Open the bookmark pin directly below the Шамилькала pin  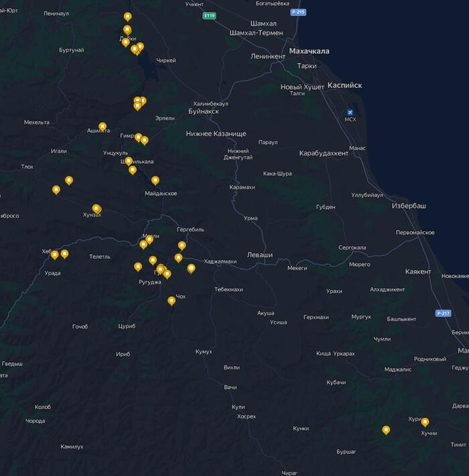tap(133, 170)
